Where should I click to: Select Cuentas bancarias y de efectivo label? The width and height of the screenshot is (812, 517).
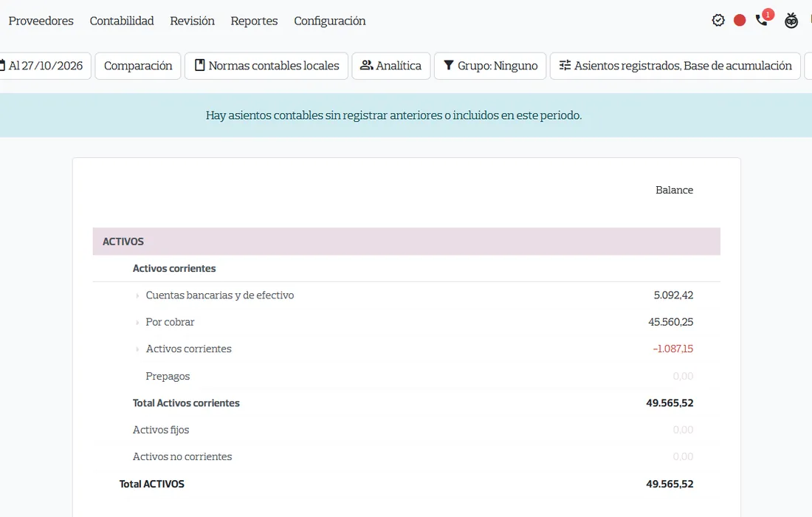pyautogui.click(x=219, y=295)
